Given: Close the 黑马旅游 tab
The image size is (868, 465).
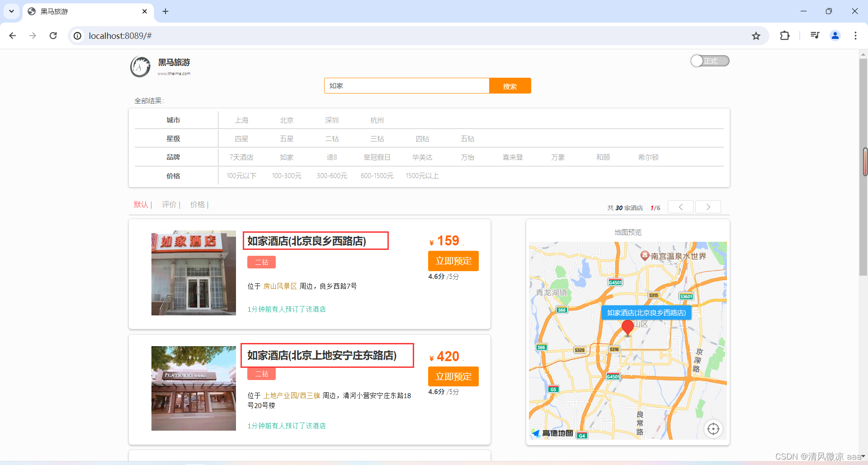Looking at the screenshot, I should coord(145,11).
